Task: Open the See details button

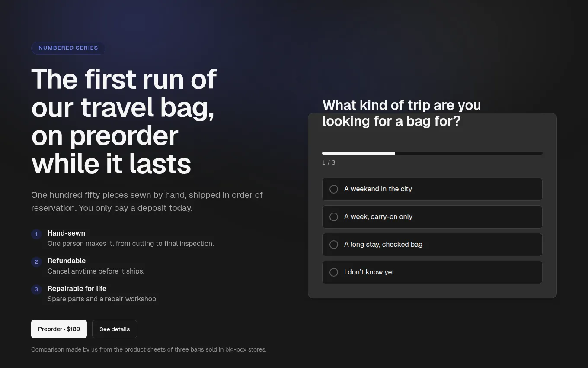Action: click(115, 329)
